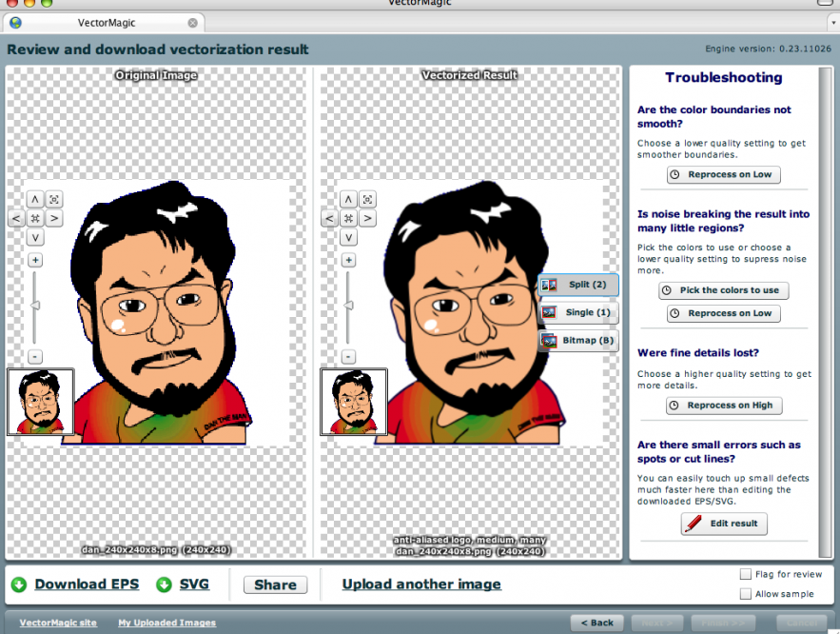The image size is (840, 634).
Task: Pan left in the Original Image pane
Action: [x=16, y=218]
